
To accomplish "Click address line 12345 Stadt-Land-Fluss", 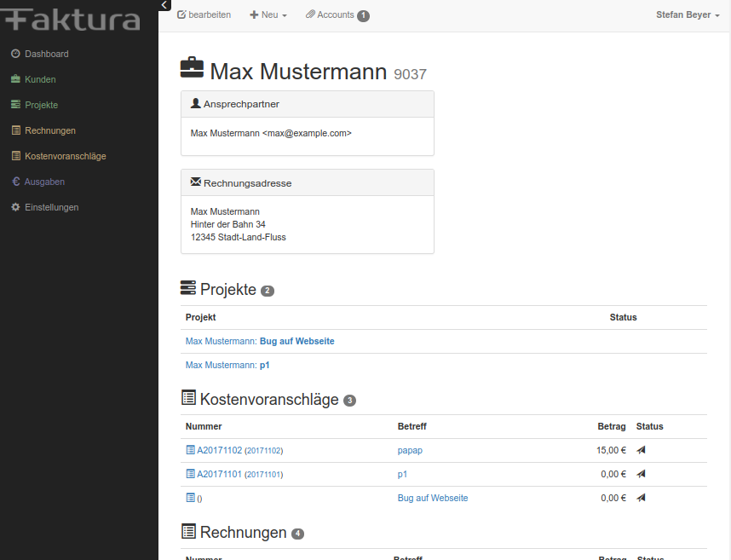I will click(x=239, y=237).
